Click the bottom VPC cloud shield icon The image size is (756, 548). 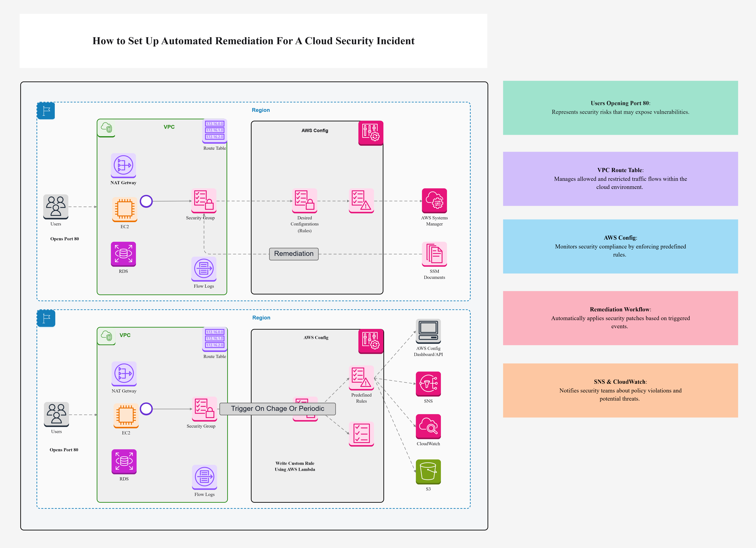coord(106,336)
